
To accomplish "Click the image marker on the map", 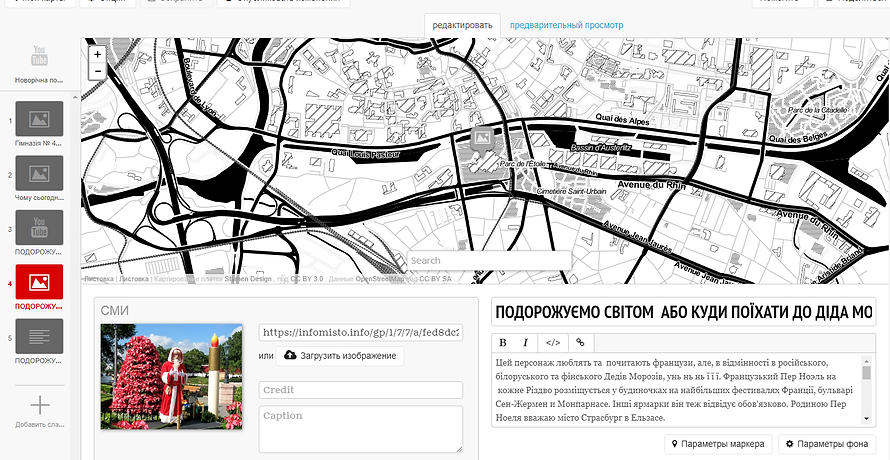I will point(482,137).
